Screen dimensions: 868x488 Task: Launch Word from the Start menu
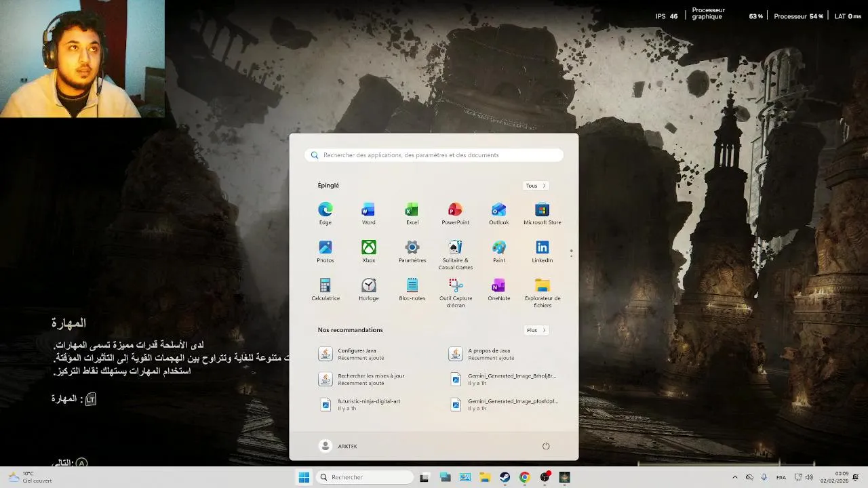coord(368,213)
